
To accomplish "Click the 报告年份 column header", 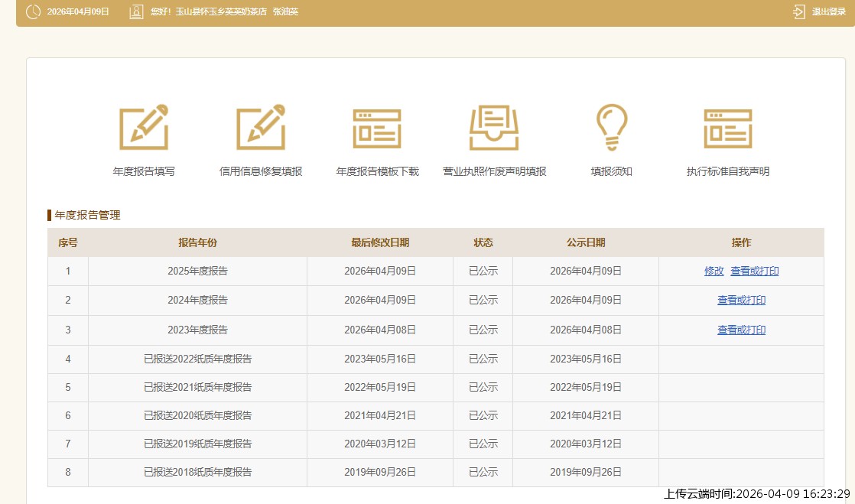I will (x=197, y=242).
